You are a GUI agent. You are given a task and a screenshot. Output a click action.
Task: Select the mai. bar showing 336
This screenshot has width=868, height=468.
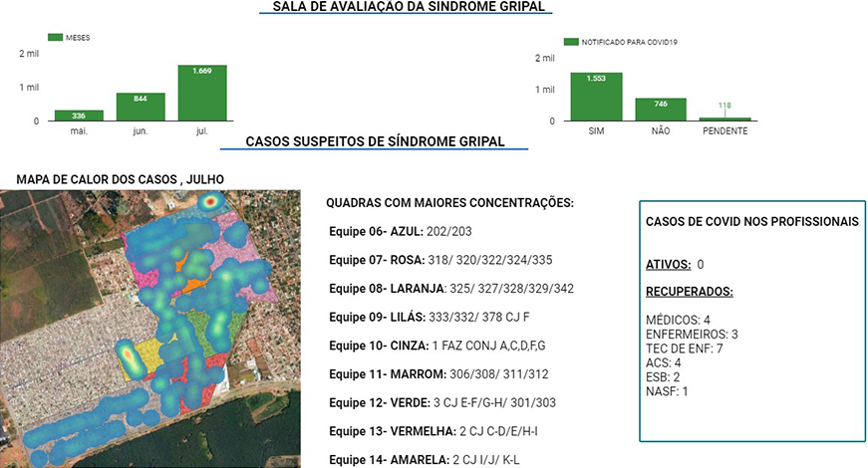tap(79, 116)
